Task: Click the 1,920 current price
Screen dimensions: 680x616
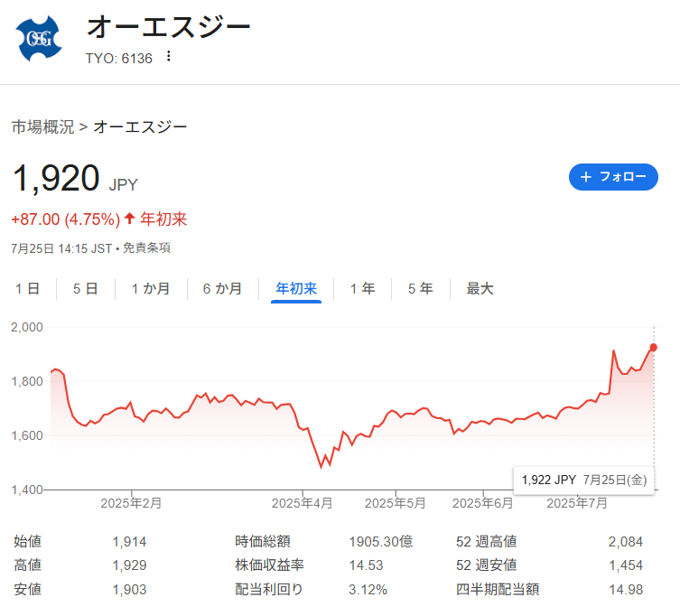Action: (56, 178)
